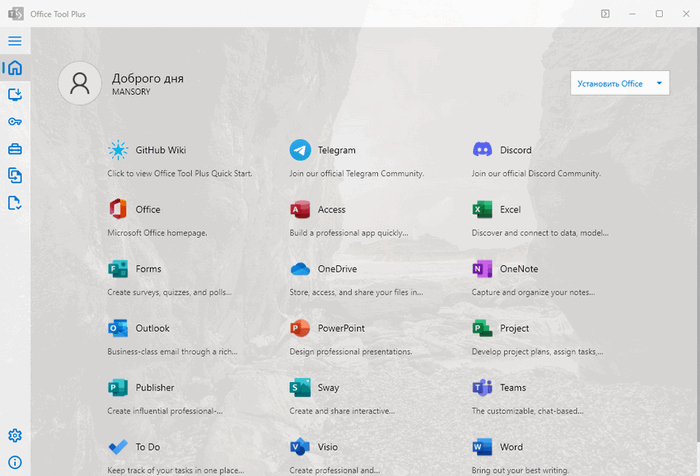This screenshot has width=700, height=476.
Task: Open the document convert sidebar icon
Action: coord(15,176)
